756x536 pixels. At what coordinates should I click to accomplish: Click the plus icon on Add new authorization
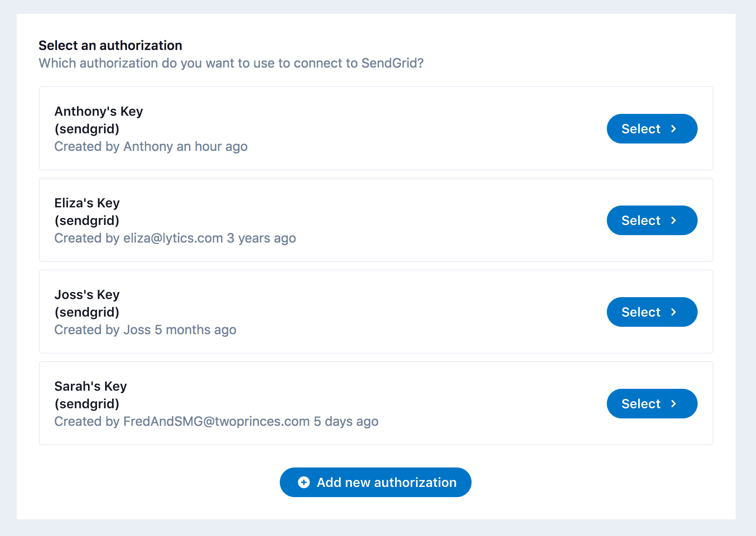click(304, 482)
